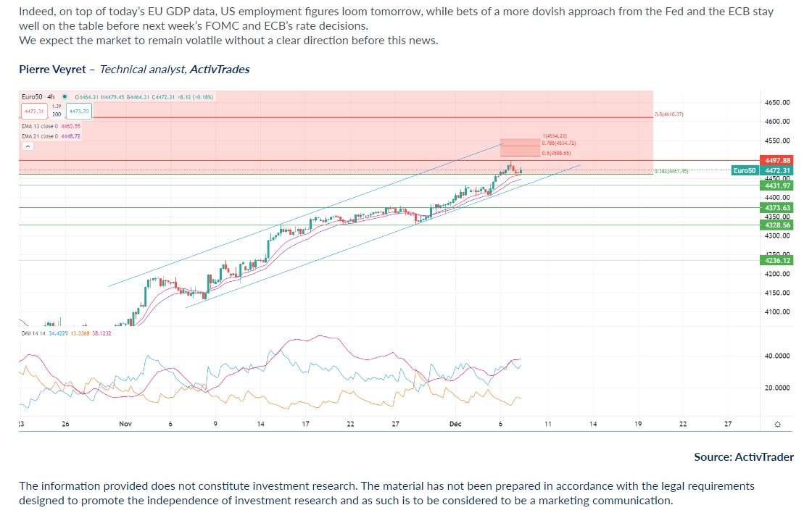Collapse the indicator legend with the chevron arrow

point(28,146)
